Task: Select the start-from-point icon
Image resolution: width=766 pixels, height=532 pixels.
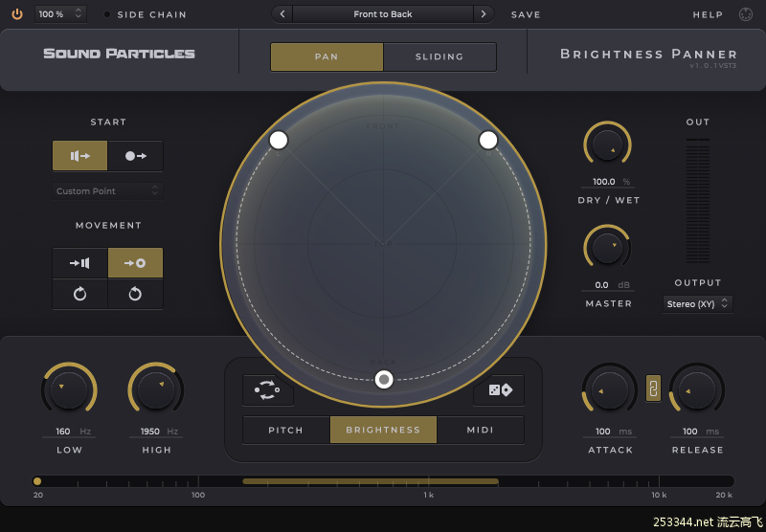Action: click(x=135, y=156)
